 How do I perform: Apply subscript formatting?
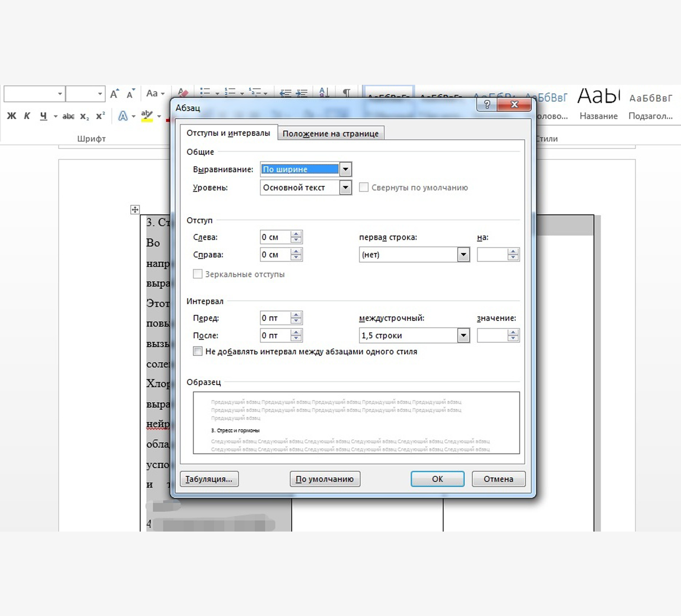tap(85, 116)
